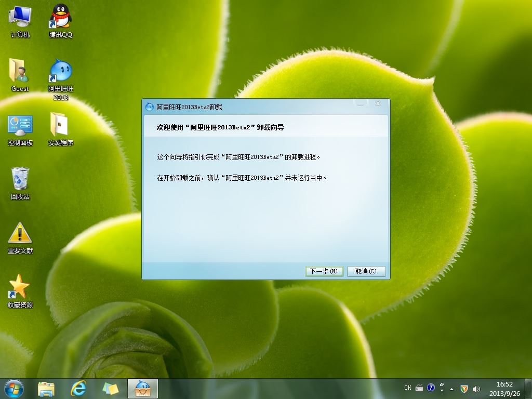Open the yellow-green notes icon on the taskbar

(x=111, y=389)
